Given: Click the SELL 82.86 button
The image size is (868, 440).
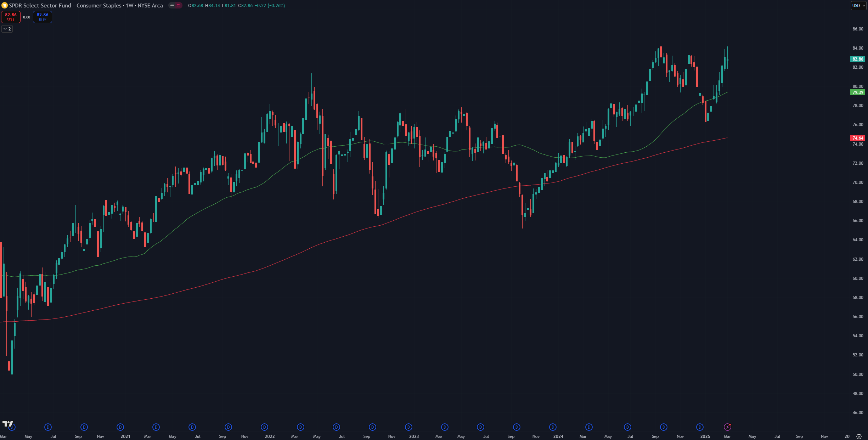Looking at the screenshot, I should 11,17.
